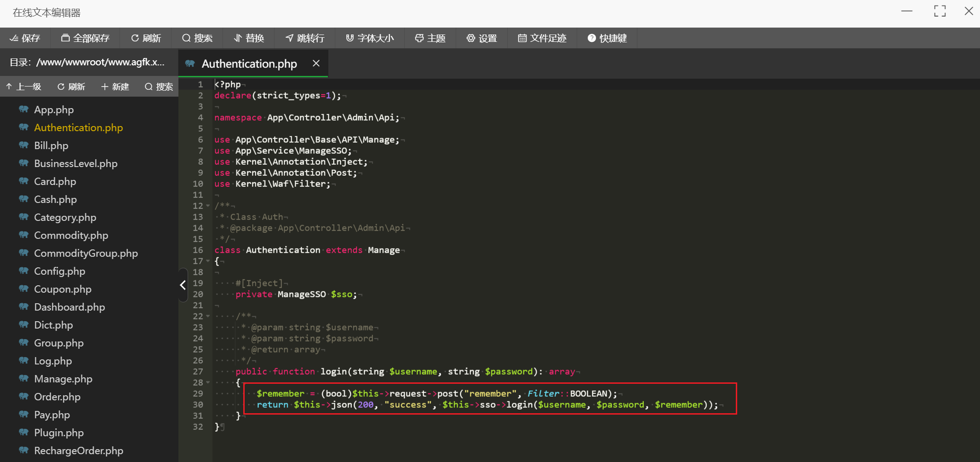Go up one level (上一级) in directory
This screenshot has width=980, height=462.
24,87
